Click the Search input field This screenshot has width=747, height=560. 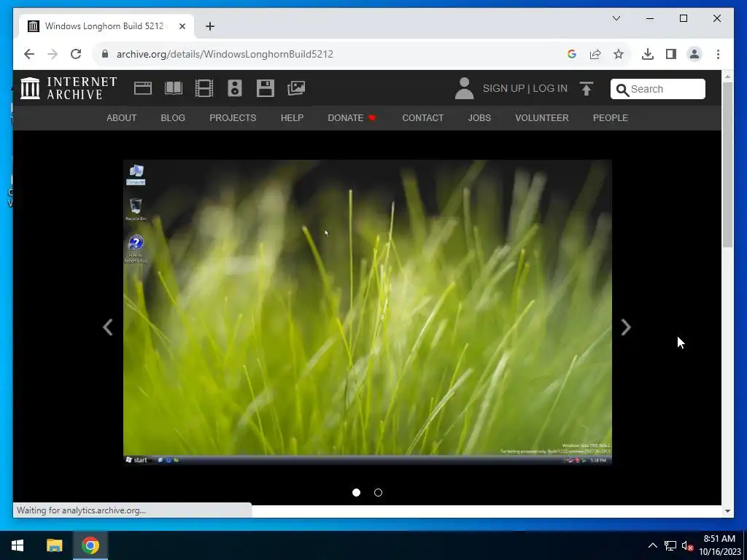[x=658, y=89]
